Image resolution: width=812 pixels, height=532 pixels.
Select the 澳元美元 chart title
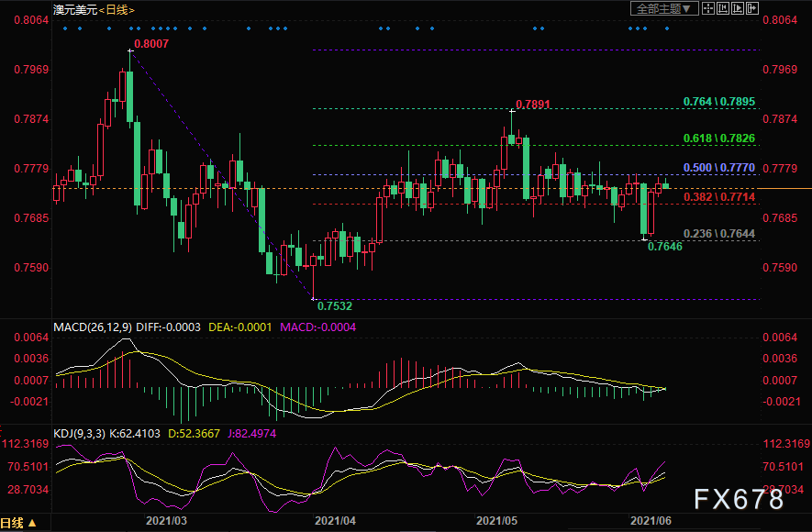[75, 10]
